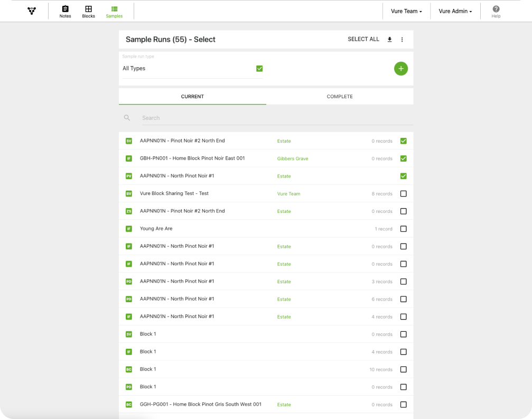The width and height of the screenshot is (532, 419).
Task: Tick the checkbox on the 3 records row
Action: coord(404,282)
